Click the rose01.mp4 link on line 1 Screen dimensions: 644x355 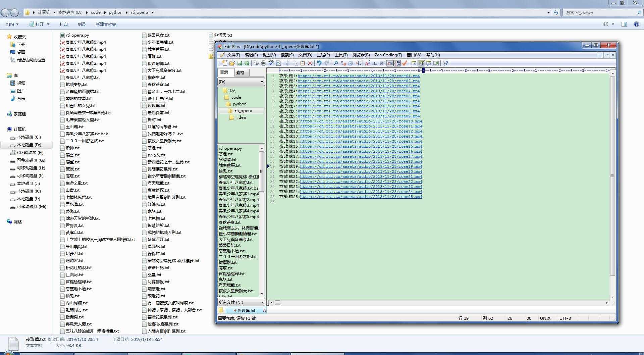pyautogui.click(x=359, y=76)
